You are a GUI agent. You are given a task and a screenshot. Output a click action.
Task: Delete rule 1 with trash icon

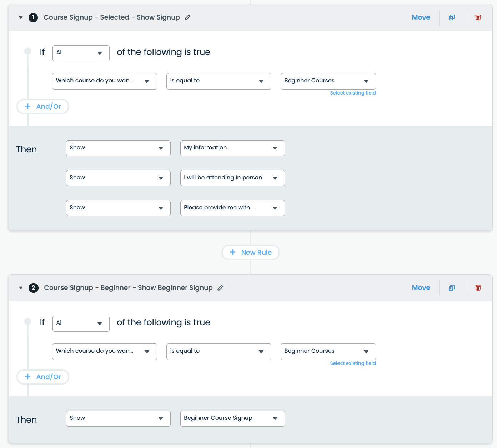pyautogui.click(x=478, y=17)
